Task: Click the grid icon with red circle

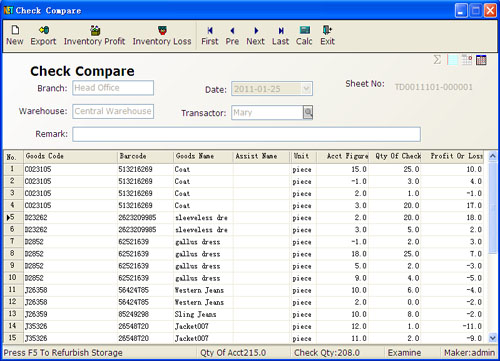Action: pyautogui.click(x=467, y=60)
